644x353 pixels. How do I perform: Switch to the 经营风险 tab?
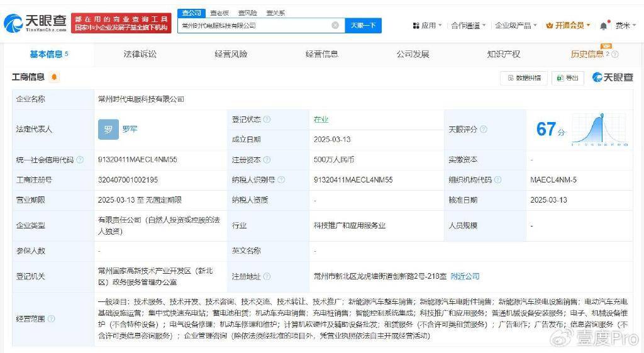coord(231,54)
